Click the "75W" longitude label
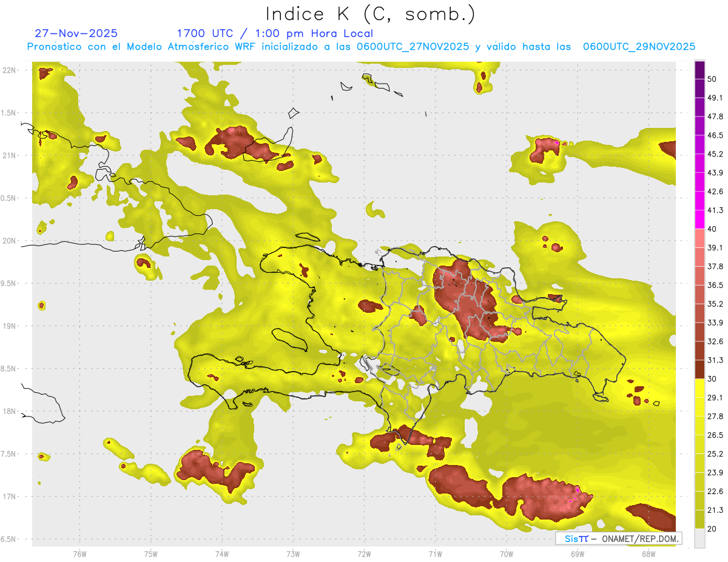 pos(151,554)
